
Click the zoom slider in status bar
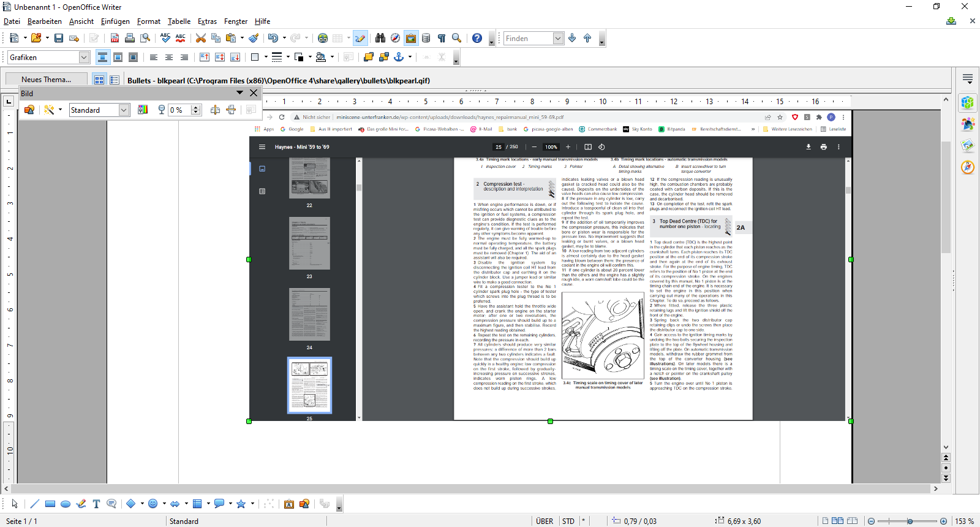click(910, 521)
